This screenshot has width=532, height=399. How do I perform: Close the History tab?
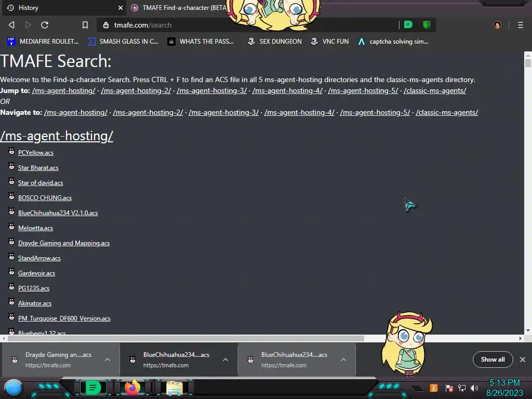tap(121, 7)
